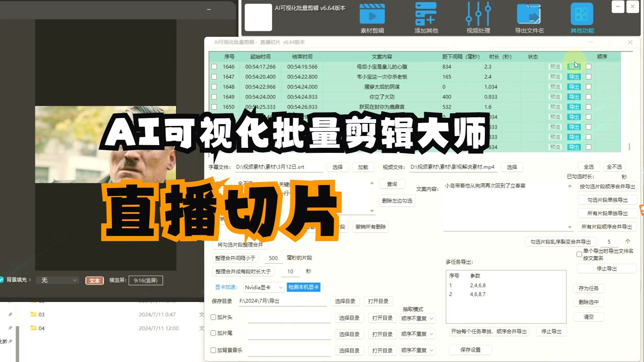Click 按勾选片段顺序合并导出
Image resolution: width=644 pixels, height=362 pixels.
pyautogui.click(x=607, y=186)
